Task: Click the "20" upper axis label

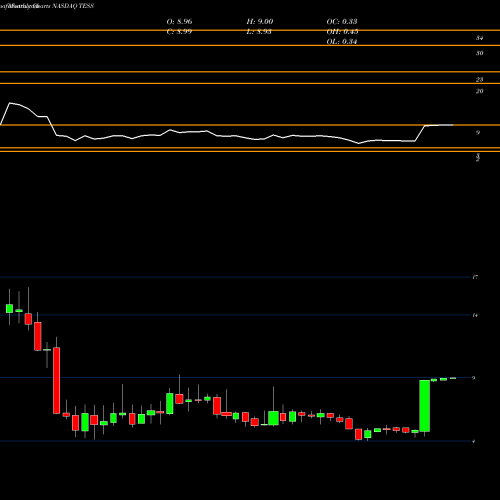Action: (x=479, y=91)
